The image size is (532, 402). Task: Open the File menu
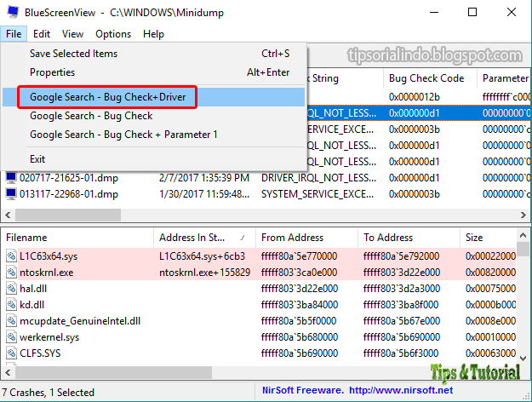14,34
